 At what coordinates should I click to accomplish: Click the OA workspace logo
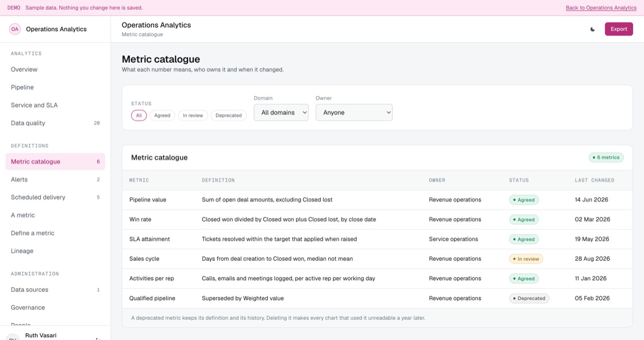[15, 29]
